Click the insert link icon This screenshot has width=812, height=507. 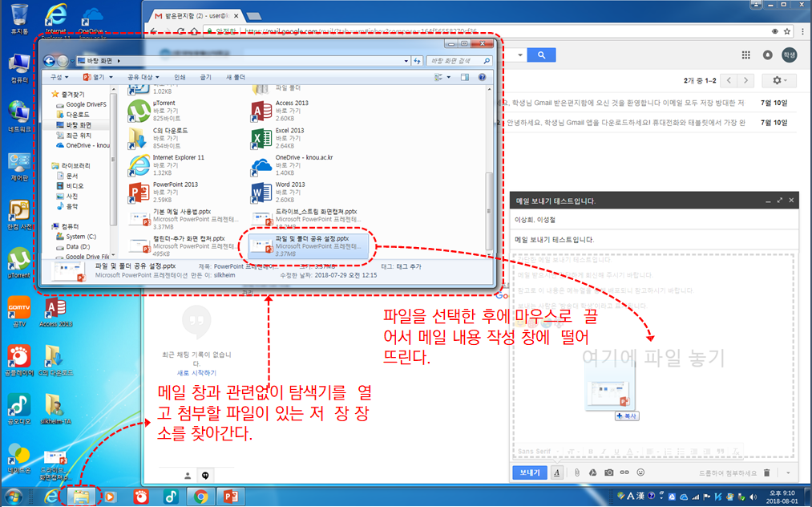pos(624,473)
